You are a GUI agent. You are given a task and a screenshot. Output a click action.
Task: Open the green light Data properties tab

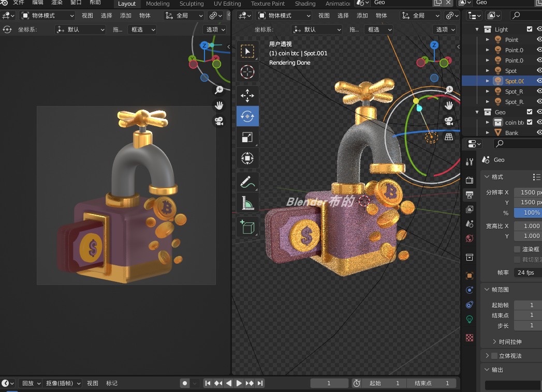[x=470, y=319]
